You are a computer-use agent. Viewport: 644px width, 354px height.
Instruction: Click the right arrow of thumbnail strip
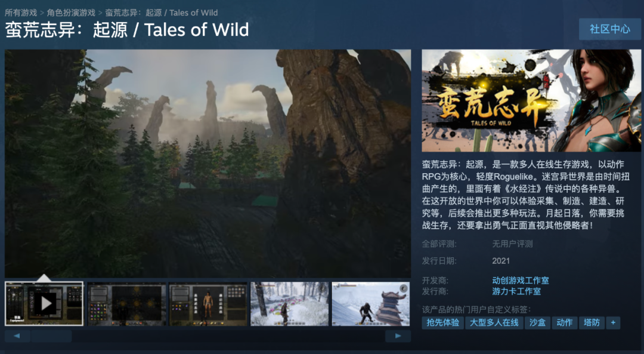coord(398,336)
